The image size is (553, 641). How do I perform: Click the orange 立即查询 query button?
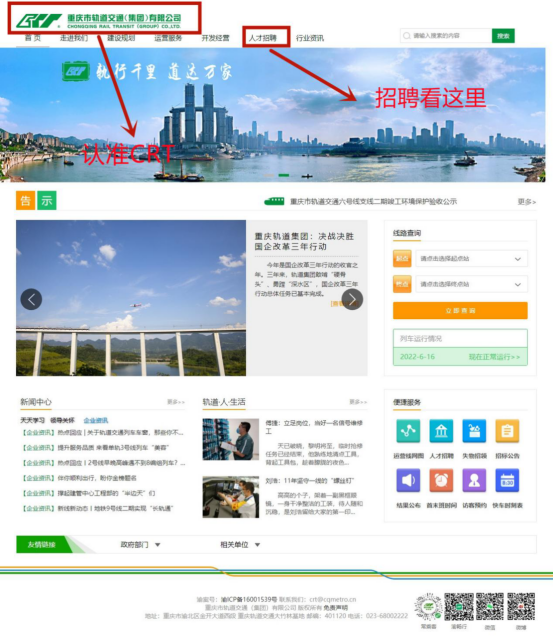click(460, 310)
